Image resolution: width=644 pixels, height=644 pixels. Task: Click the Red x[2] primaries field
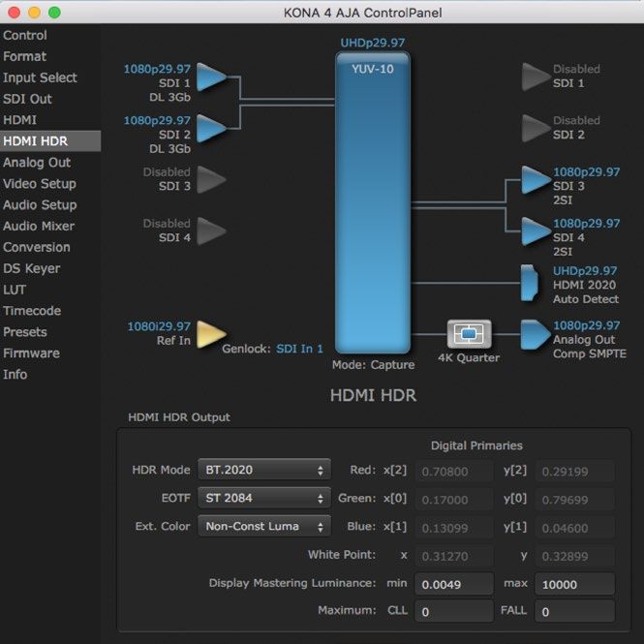pyautogui.click(x=454, y=471)
